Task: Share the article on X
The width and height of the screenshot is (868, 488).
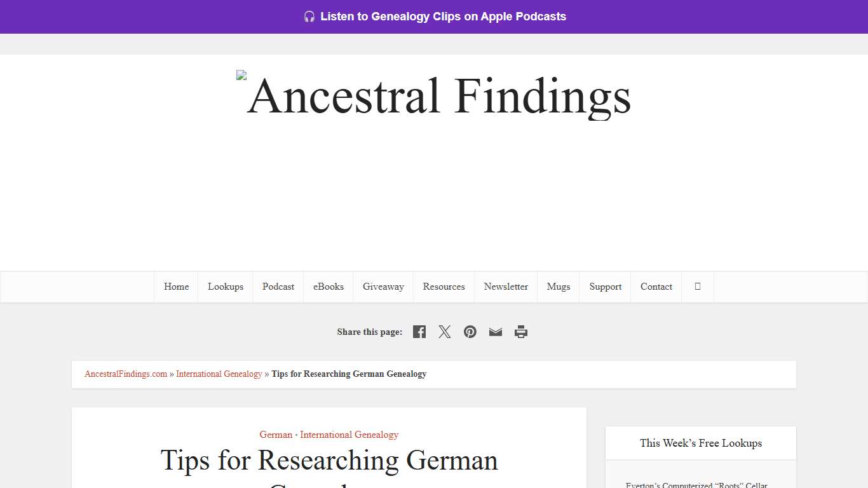Action: 444,331
